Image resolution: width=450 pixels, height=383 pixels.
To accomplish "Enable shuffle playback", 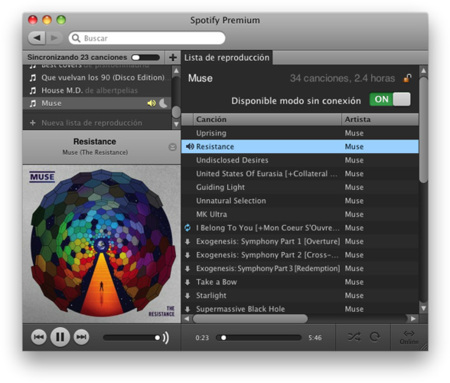I will (354, 337).
